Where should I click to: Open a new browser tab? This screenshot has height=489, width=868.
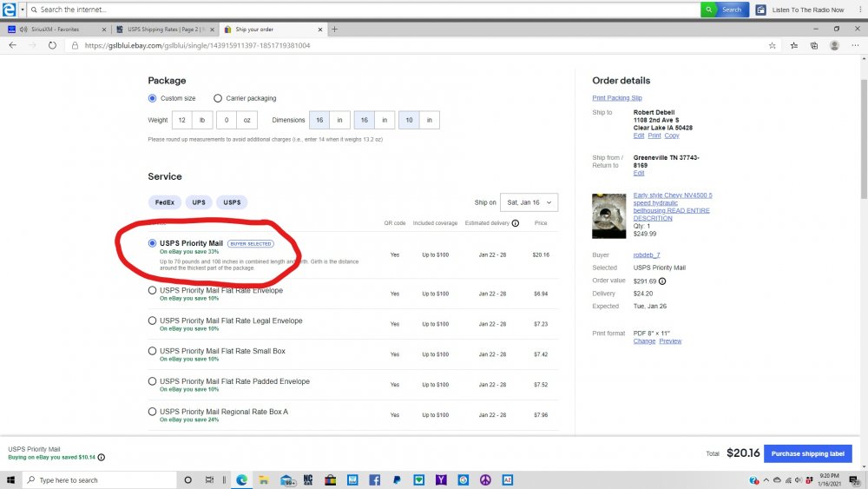click(x=334, y=30)
